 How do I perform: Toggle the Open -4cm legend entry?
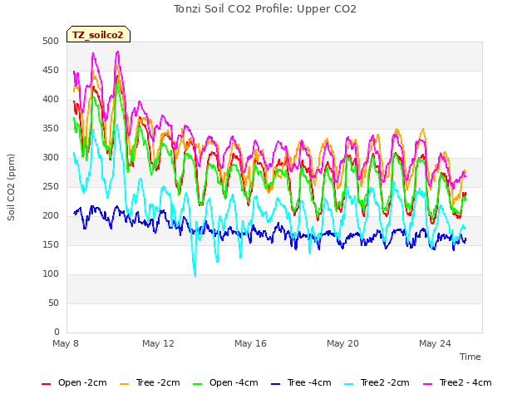[225, 382]
